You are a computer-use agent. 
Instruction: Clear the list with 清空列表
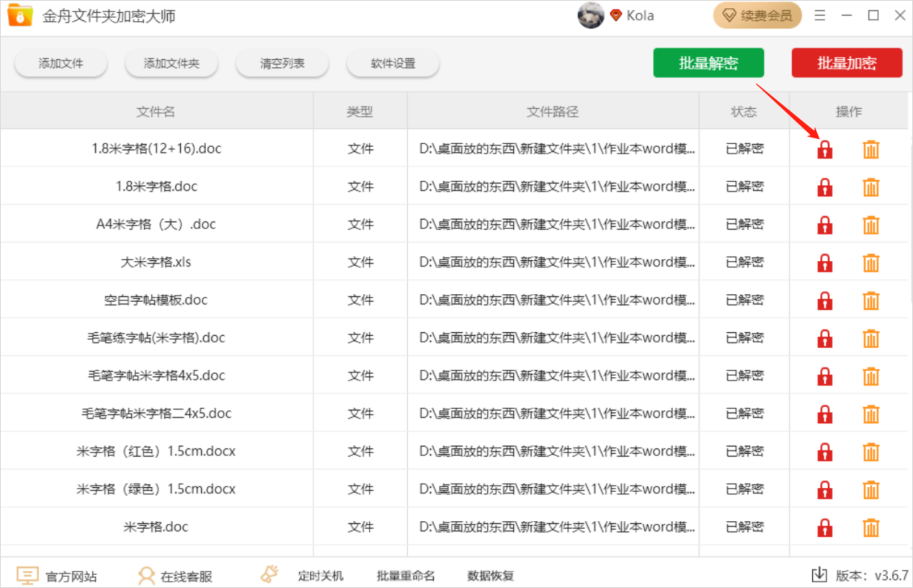click(282, 63)
